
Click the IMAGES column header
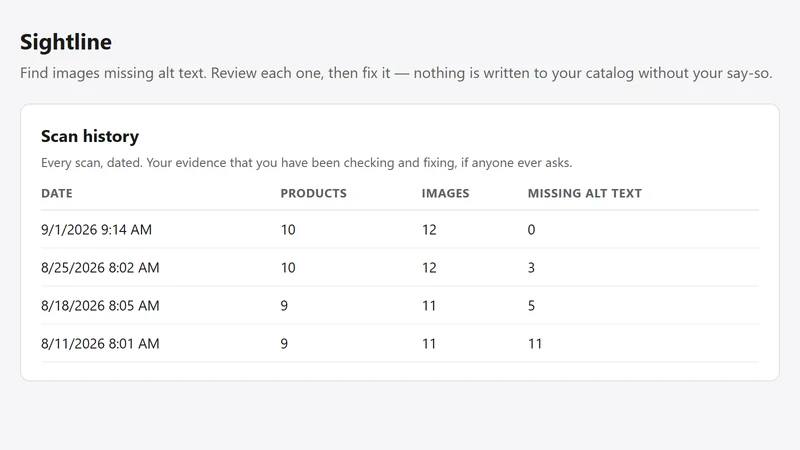tap(445, 193)
